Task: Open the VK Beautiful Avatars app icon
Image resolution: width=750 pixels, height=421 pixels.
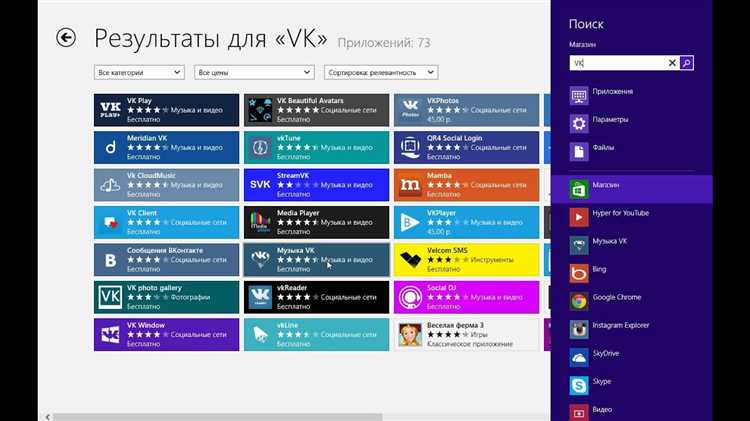Action: (260, 110)
